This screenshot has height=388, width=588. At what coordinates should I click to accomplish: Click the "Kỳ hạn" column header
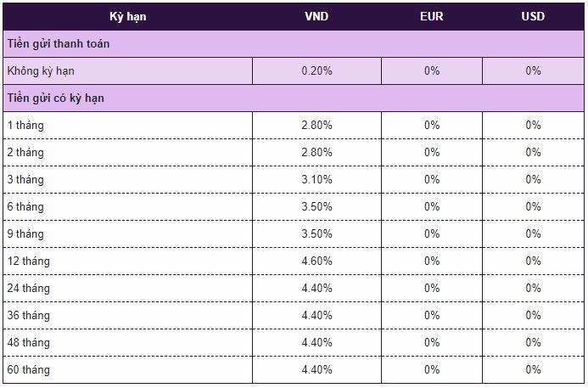pos(127,16)
